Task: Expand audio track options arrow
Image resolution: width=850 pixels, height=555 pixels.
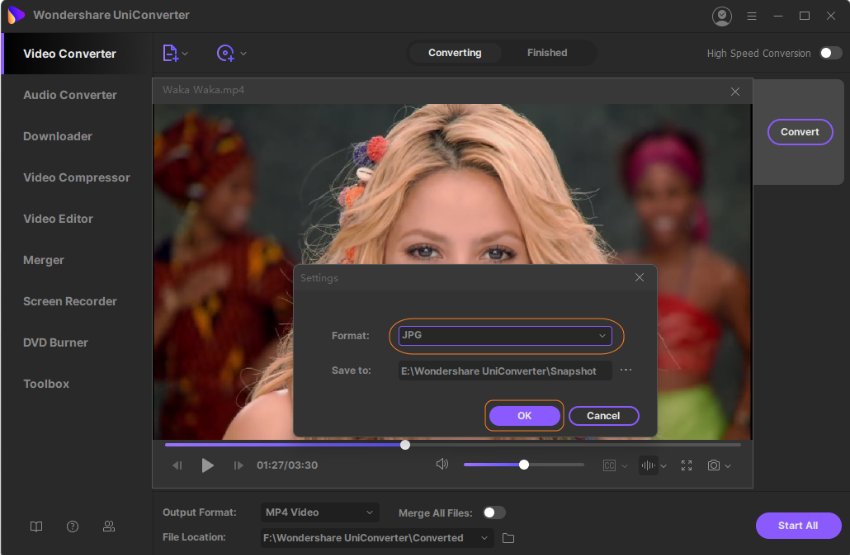Action: 664,466
